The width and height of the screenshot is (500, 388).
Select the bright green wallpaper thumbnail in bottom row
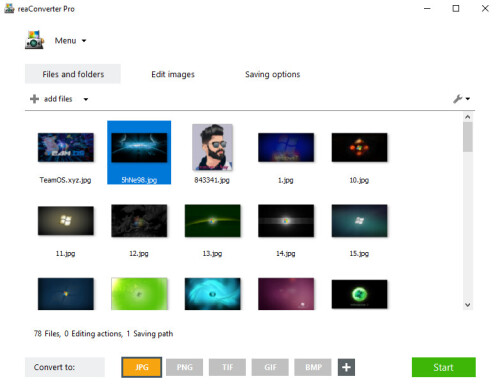(139, 294)
